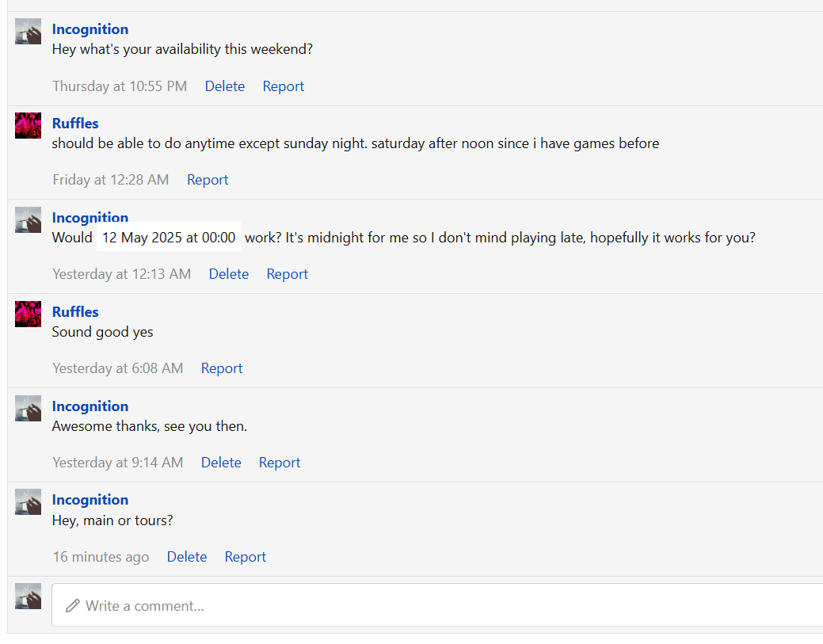Report Ruffles' "Sound good yes" comment
823x644 pixels.
[x=222, y=368]
